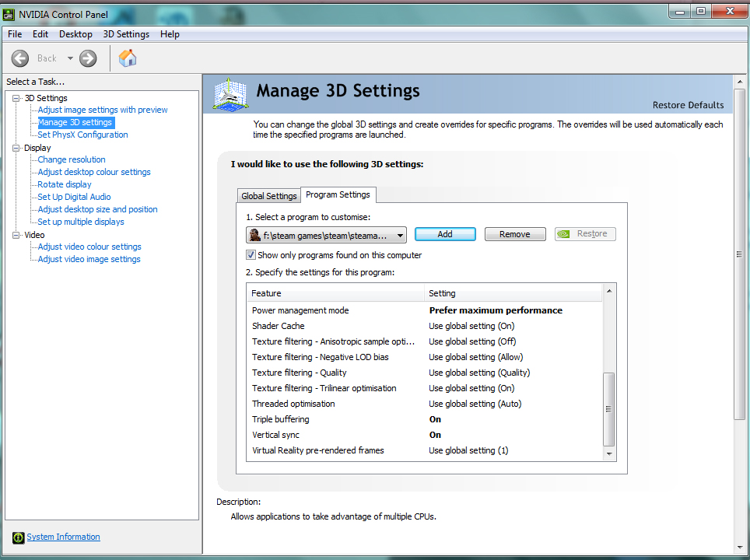Open the 3D Settings menu

coord(126,34)
